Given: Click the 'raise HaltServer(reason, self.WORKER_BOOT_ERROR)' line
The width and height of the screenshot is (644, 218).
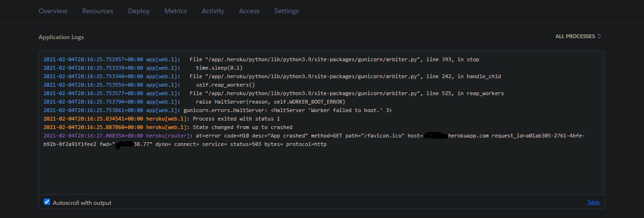Looking at the screenshot, I should [194, 102].
